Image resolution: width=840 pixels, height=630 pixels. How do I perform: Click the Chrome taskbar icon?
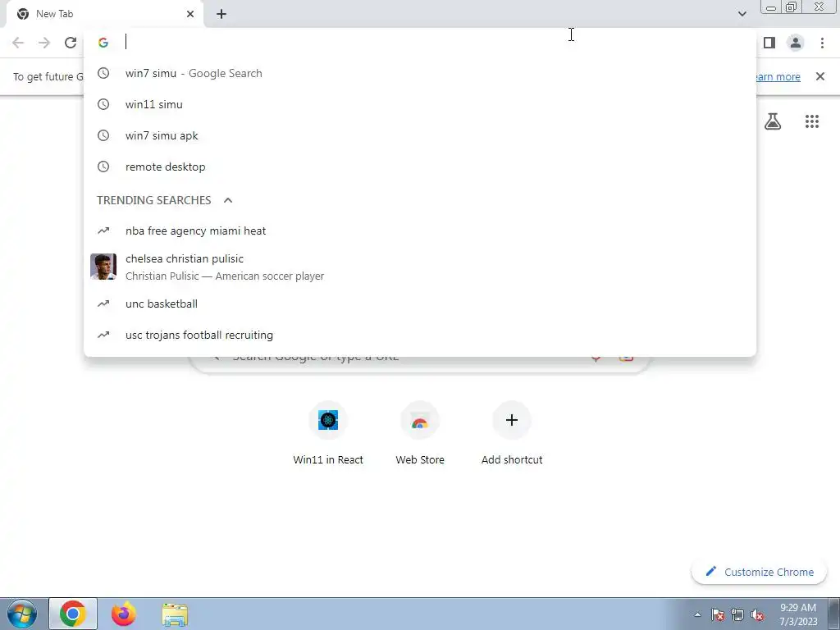point(73,614)
